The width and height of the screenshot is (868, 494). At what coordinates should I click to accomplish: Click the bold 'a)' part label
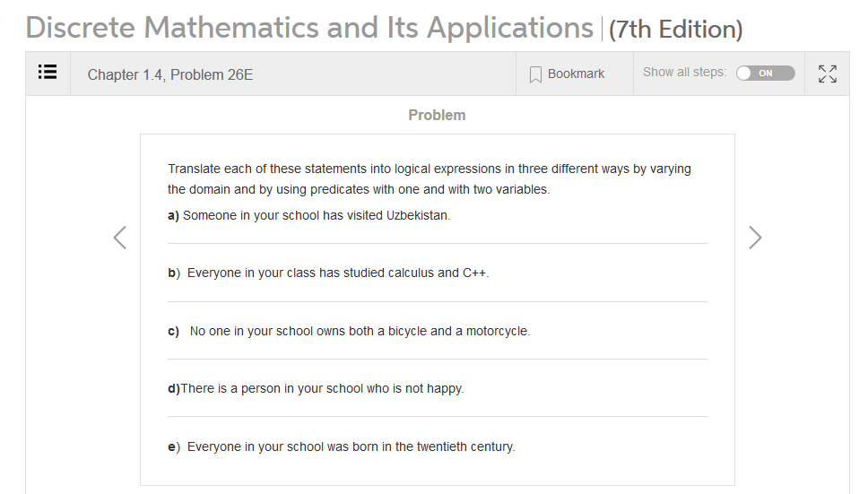pos(174,215)
